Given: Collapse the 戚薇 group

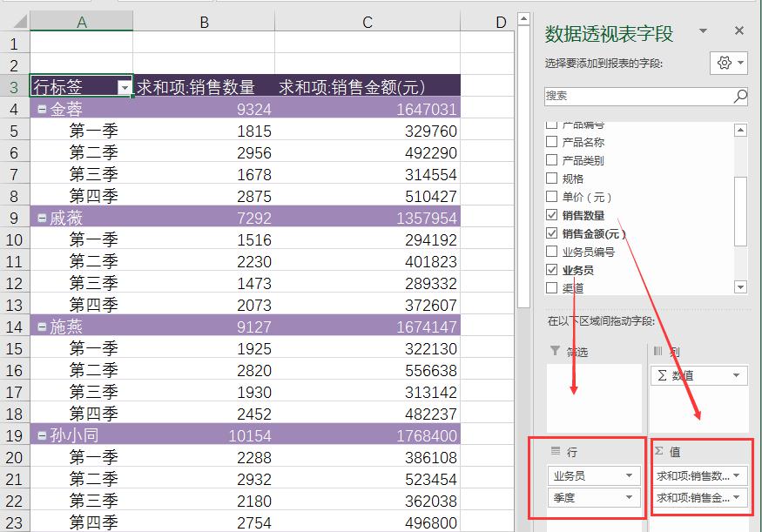Looking at the screenshot, I should [42, 219].
